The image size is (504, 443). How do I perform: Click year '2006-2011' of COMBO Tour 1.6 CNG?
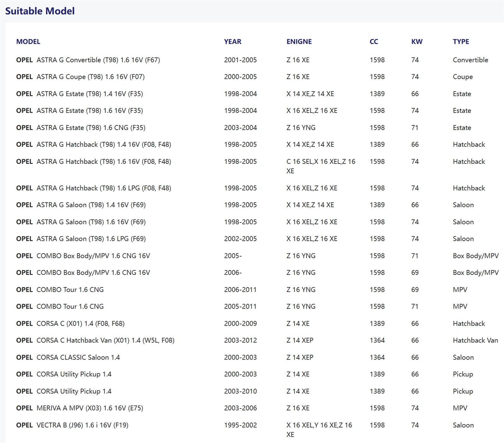click(240, 289)
